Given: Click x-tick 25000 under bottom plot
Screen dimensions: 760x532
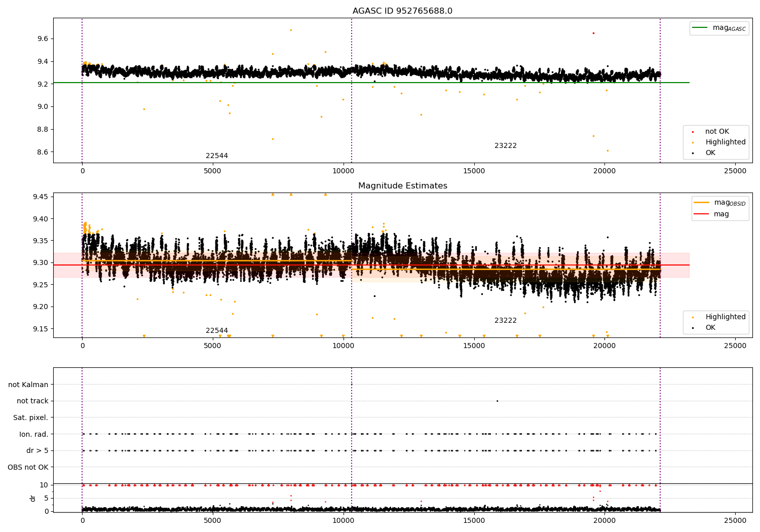Looking at the screenshot, I should [x=735, y=520].
